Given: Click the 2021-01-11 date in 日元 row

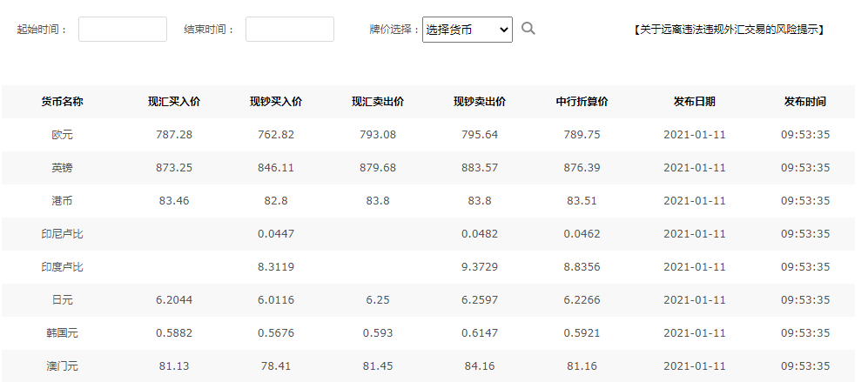Looking at the screenshot, I should (694, 300).
